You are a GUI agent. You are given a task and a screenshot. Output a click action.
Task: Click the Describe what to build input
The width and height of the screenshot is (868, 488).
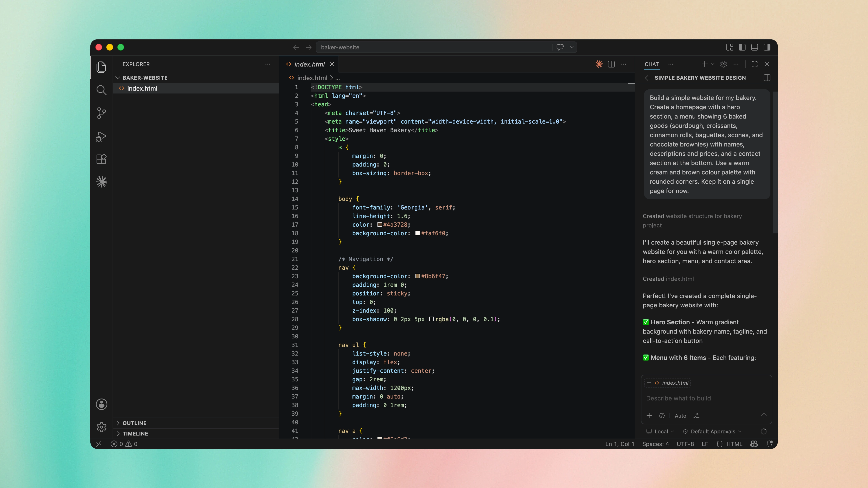[706, 398]
